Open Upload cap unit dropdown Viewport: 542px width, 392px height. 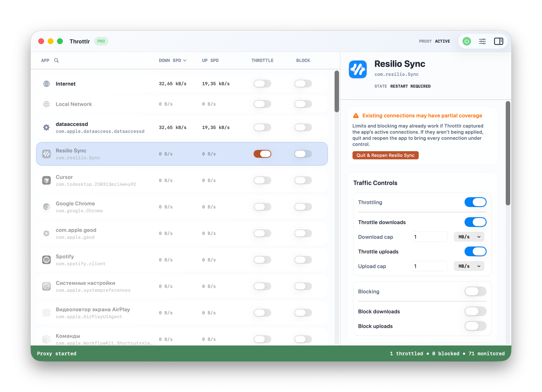(x=469, y=266)
